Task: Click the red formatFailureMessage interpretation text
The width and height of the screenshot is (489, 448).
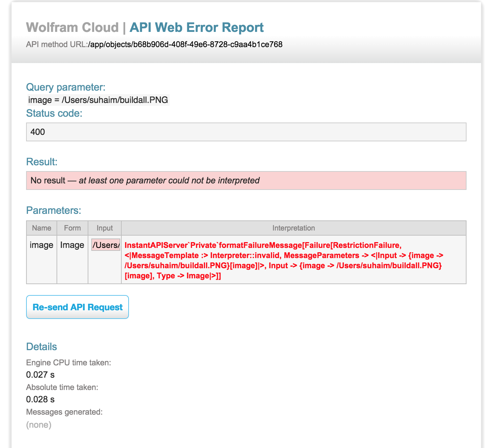Action: (x=284, y=261)
